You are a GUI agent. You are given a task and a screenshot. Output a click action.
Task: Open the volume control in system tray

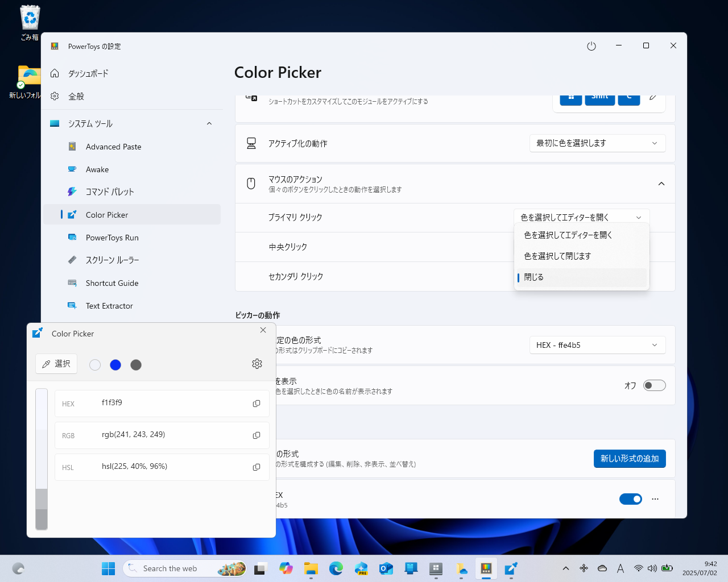(652, 568)
